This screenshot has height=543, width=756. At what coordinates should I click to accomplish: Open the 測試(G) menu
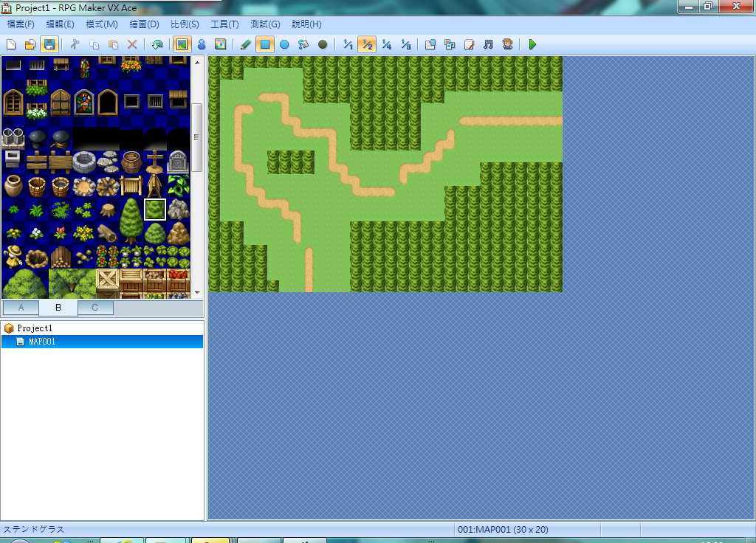[x=265, y=24]
